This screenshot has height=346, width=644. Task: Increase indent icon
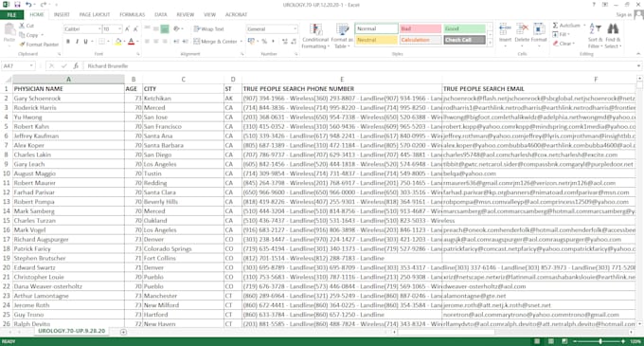pos(186,42)
